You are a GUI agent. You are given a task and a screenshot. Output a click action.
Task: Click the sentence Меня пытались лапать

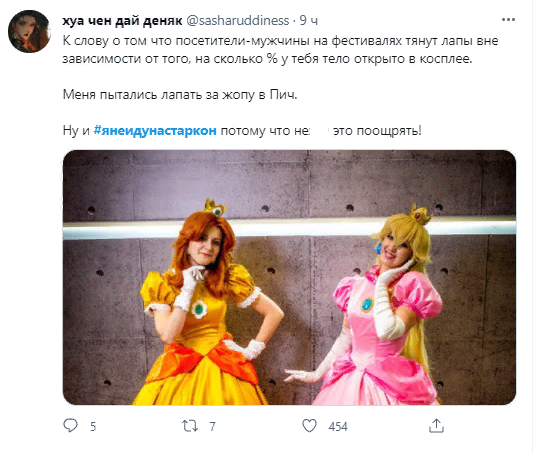tap(180, 95)
